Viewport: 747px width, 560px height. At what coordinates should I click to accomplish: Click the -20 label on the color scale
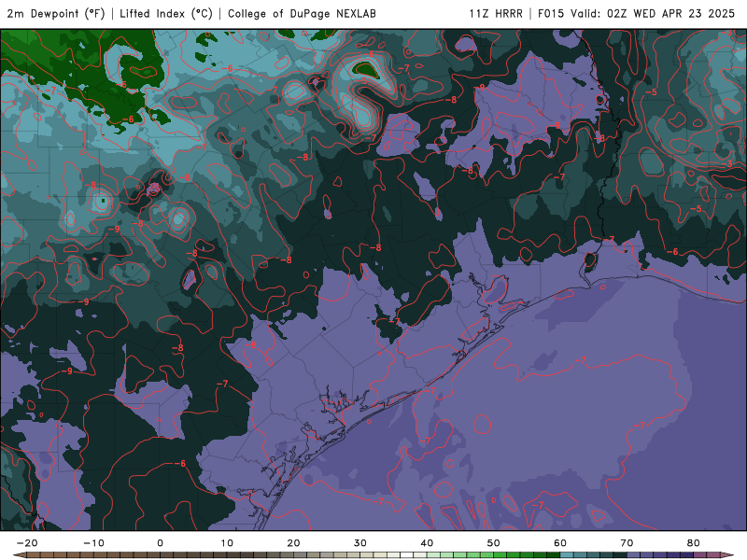click(27, 543)
